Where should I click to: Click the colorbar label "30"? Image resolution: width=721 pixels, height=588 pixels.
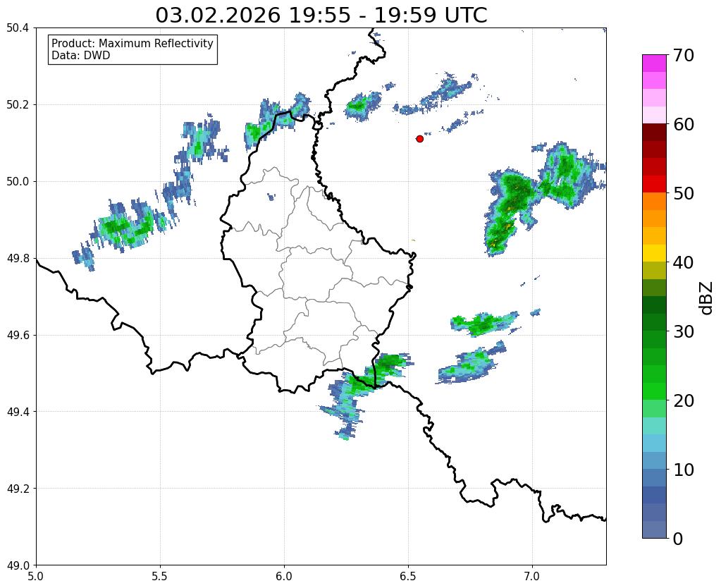[683, 331]
